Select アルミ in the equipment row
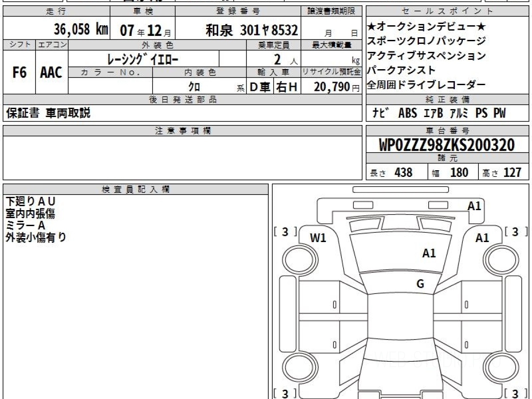 (460, 113)
